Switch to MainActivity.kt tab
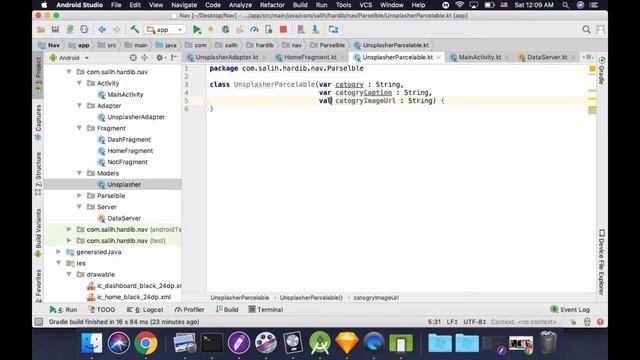Viewport: 640px width, 360px height. pos(480,57)
